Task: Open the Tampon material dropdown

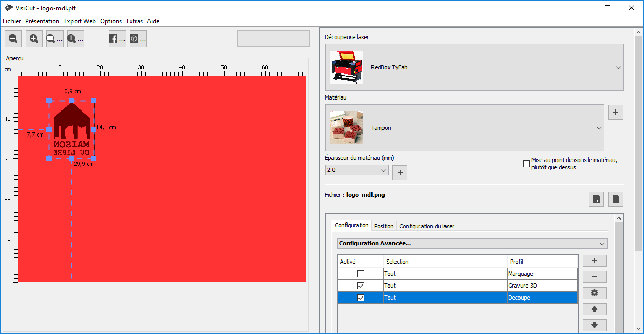Action: click(x=598, y=128)
